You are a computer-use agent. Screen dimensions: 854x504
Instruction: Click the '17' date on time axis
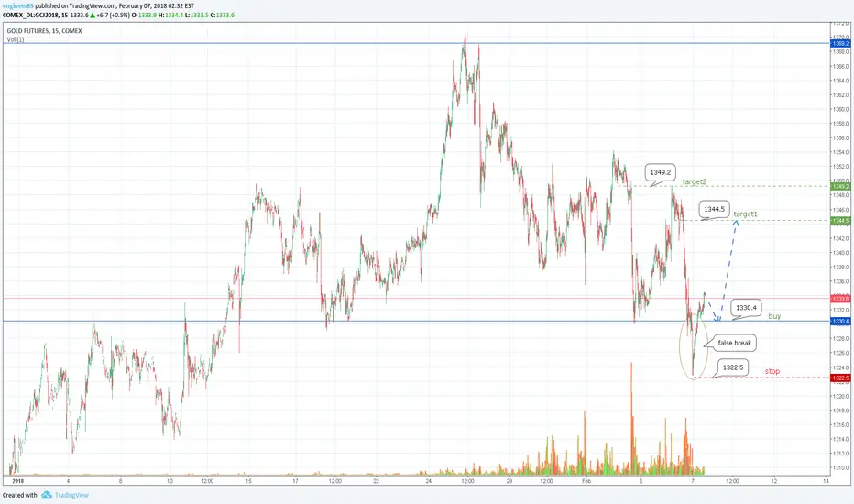tap(296, 481)
